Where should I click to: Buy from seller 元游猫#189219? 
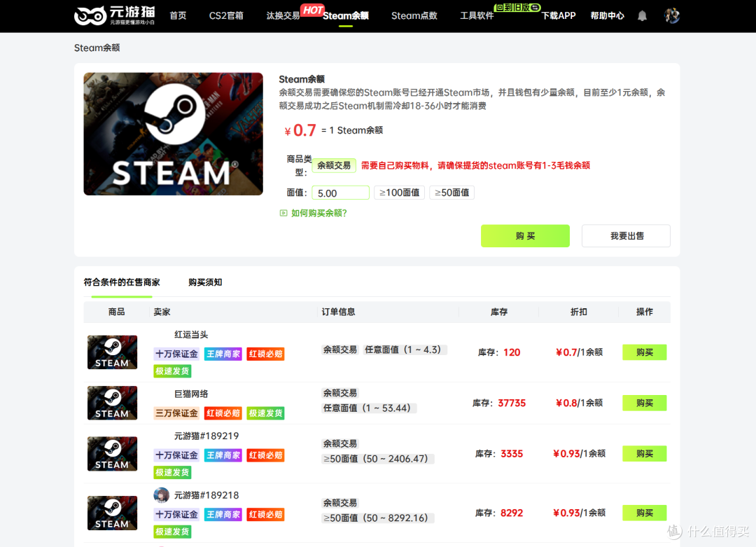point(645,453)
